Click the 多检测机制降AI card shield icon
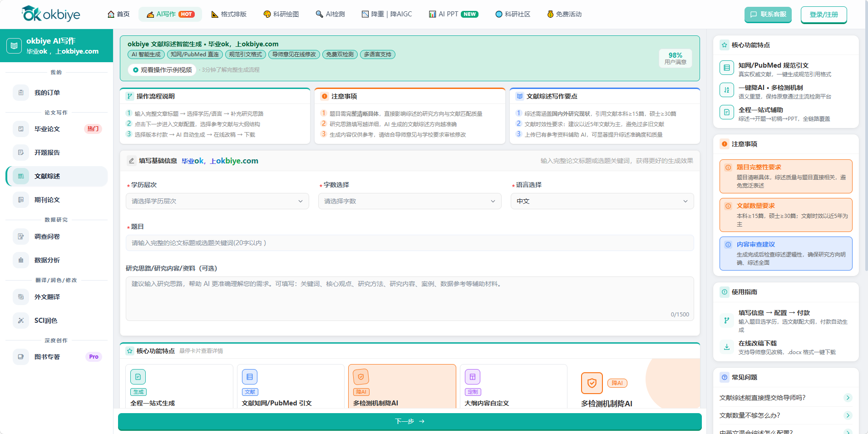The width and height of the screenshot is (868, 434). click(361, 377)
